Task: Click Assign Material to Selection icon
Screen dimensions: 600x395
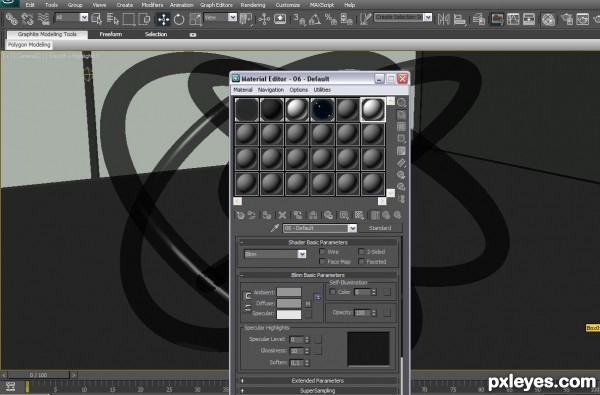Action: 267,215
